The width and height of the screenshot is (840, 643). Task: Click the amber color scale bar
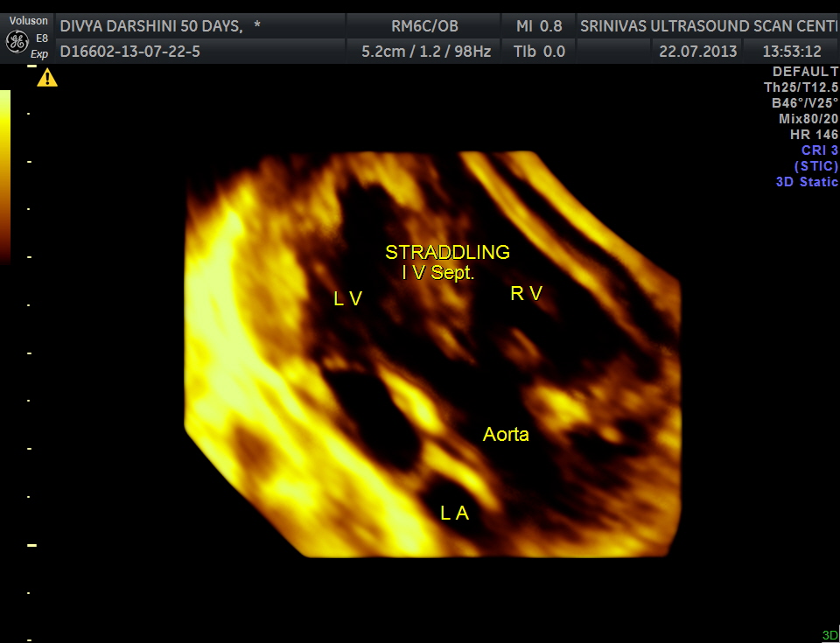[5, 175]
